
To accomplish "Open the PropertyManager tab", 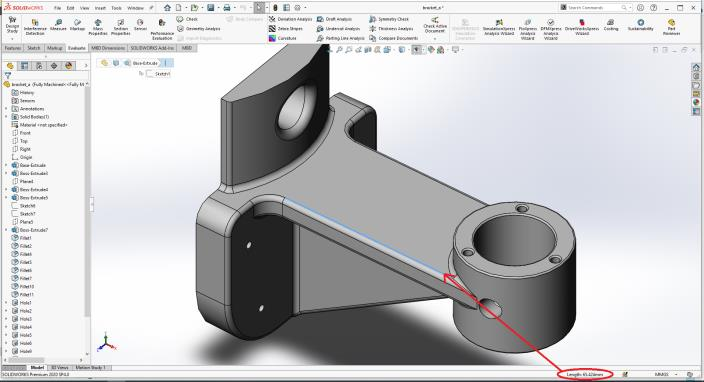I will 24,66.
